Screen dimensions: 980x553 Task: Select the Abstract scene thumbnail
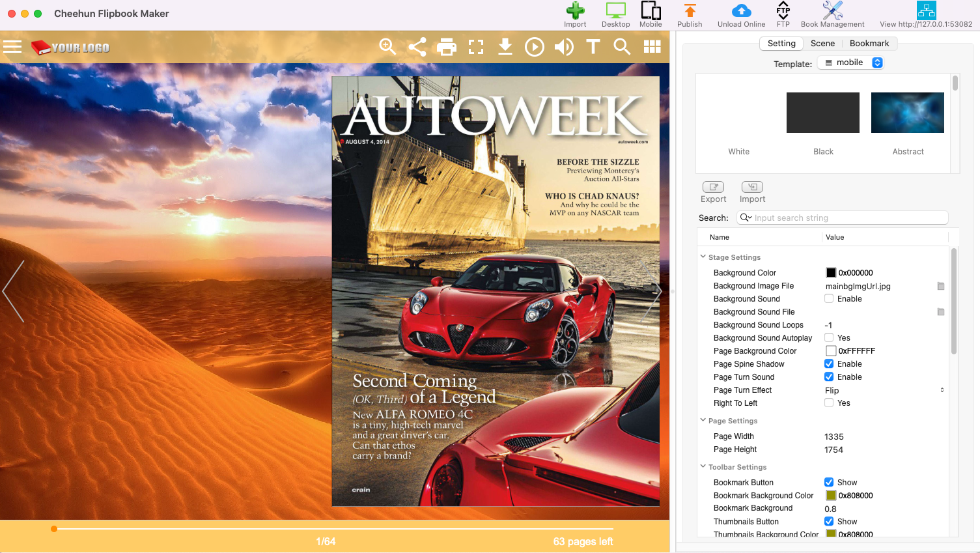tap(908, 113)
